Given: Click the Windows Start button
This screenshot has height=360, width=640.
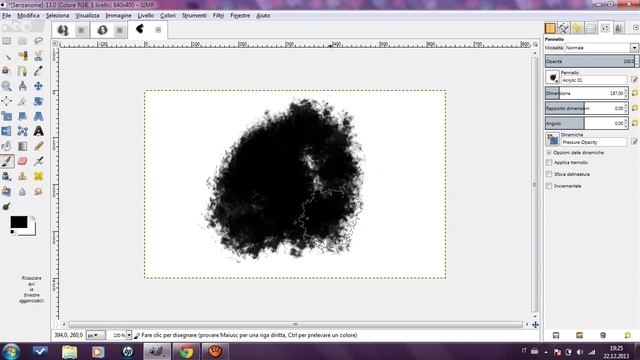Looking at the screenshot, I should coord(11,351).
